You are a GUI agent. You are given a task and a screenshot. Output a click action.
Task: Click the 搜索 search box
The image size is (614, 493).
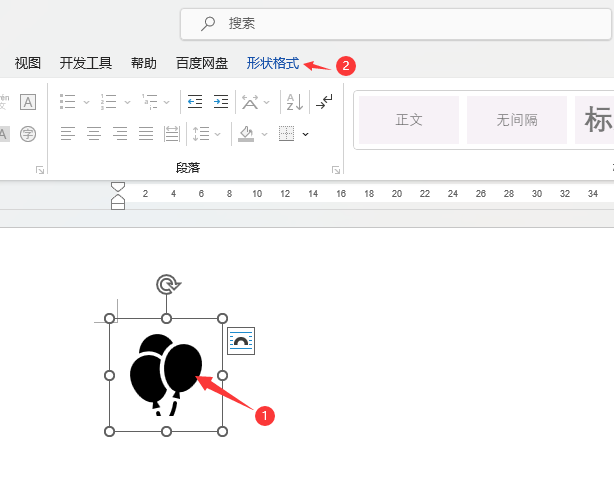pos(395,24)
